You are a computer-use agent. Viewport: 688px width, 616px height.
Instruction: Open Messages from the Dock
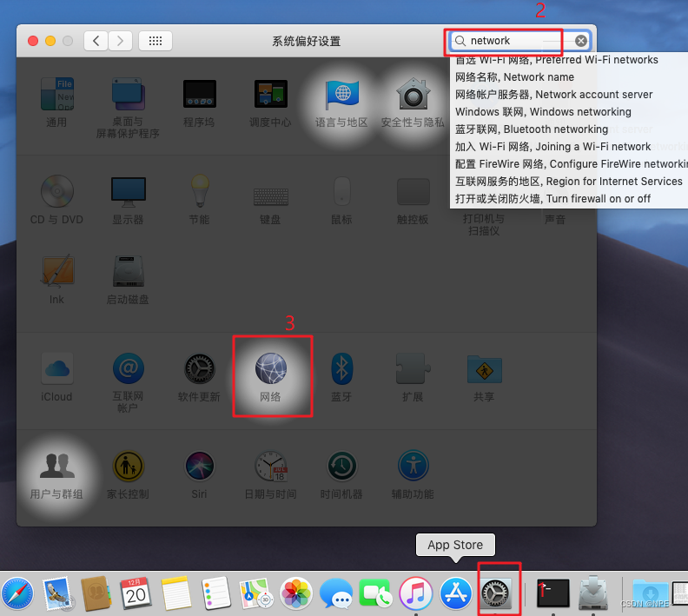336,593
